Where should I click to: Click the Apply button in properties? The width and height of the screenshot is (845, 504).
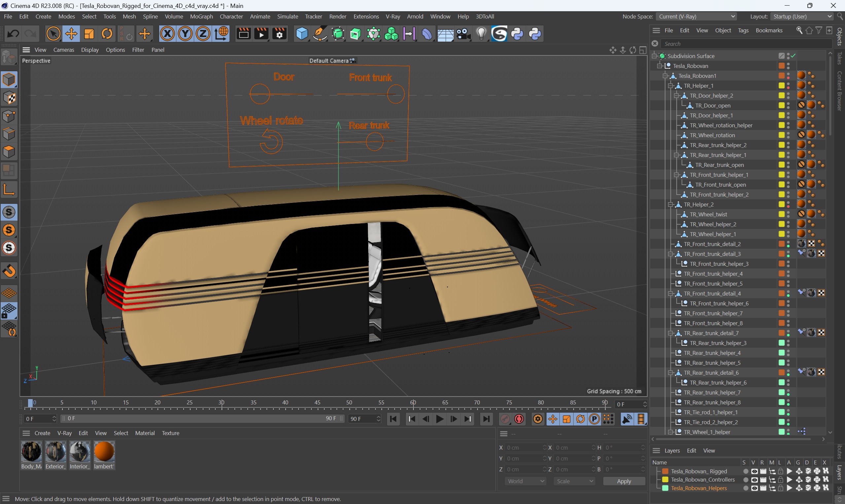pos(624,481)
